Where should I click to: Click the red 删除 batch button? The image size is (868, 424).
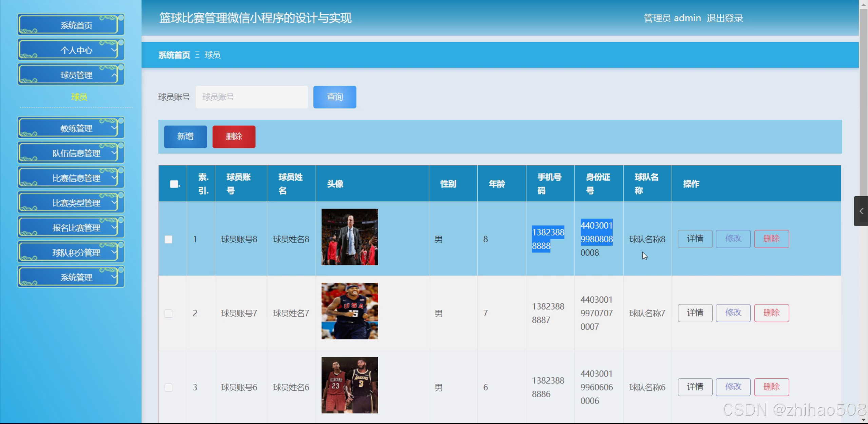pyautogui.click(x=234, y=137)
